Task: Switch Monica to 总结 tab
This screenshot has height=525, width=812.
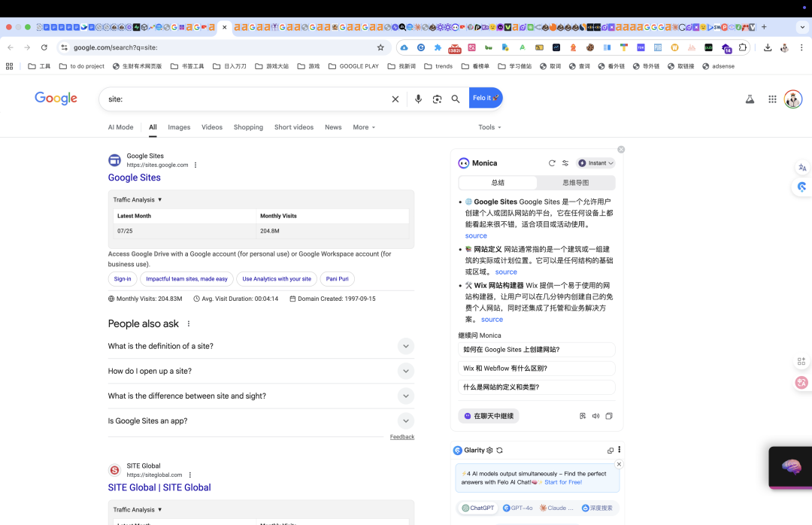Action: click(x=498, y=183)
